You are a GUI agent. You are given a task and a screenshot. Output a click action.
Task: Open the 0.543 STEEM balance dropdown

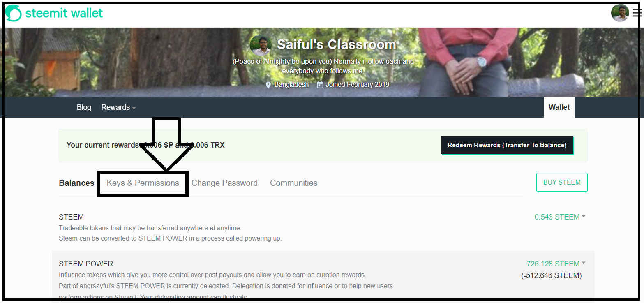(x=560, y=217)
